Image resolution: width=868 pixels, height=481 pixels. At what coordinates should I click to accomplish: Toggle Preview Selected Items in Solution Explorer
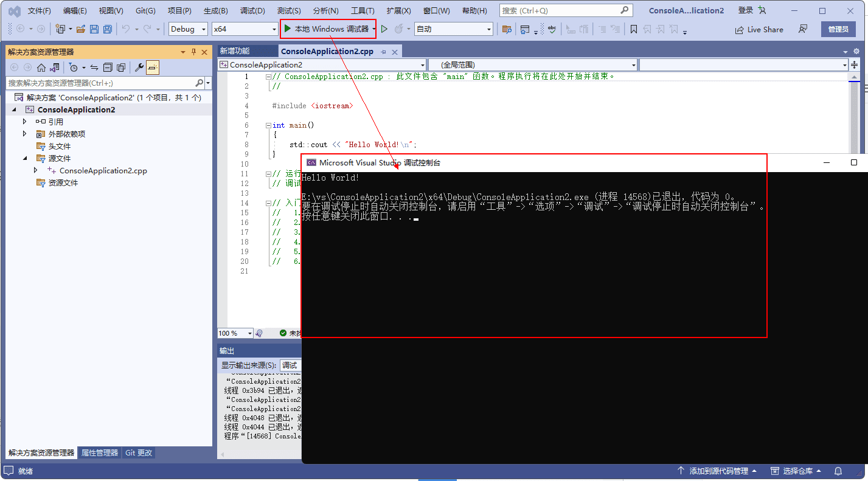(x=153, y=67)
